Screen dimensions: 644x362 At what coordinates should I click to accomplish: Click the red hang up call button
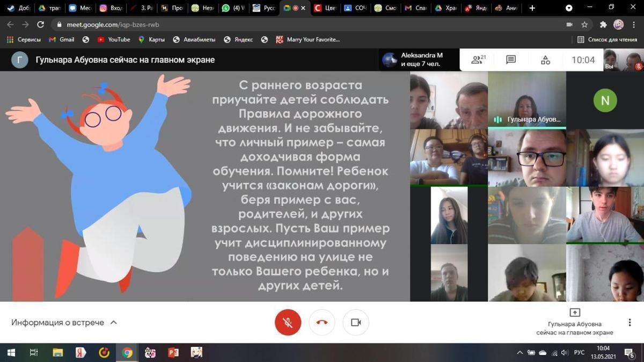[x=322, y=322]
